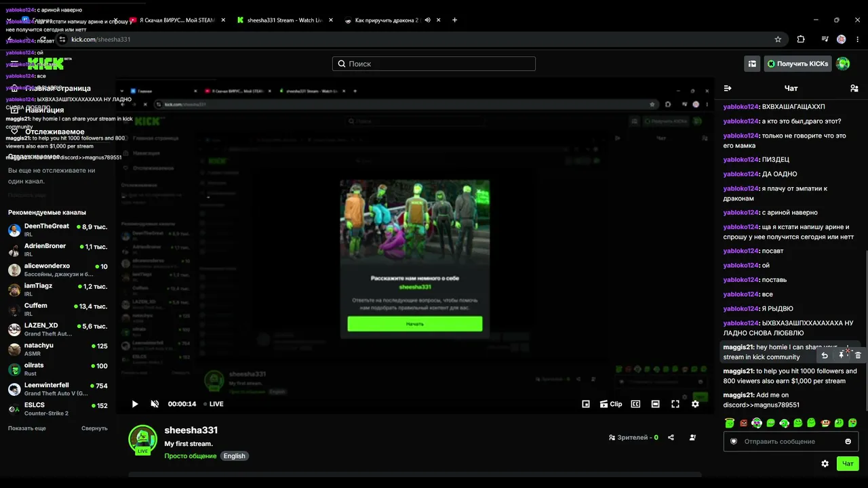
Task: Toggle picture-in-picture mini player
Action: [x=586, y=404]
